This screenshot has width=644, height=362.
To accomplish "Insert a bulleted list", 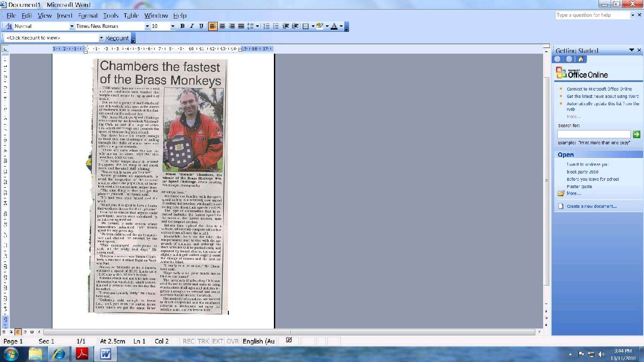I will 276,26.
